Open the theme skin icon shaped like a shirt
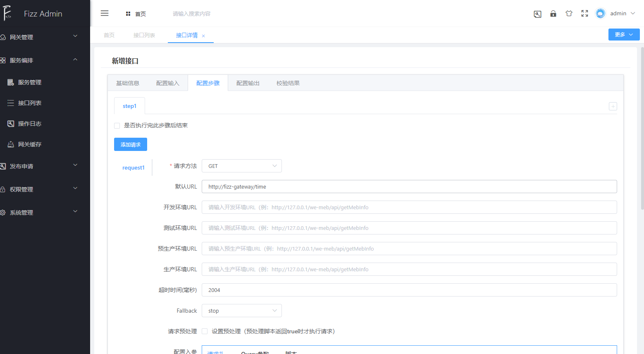This screenshot has width=644, height=354. click(569, 14)
